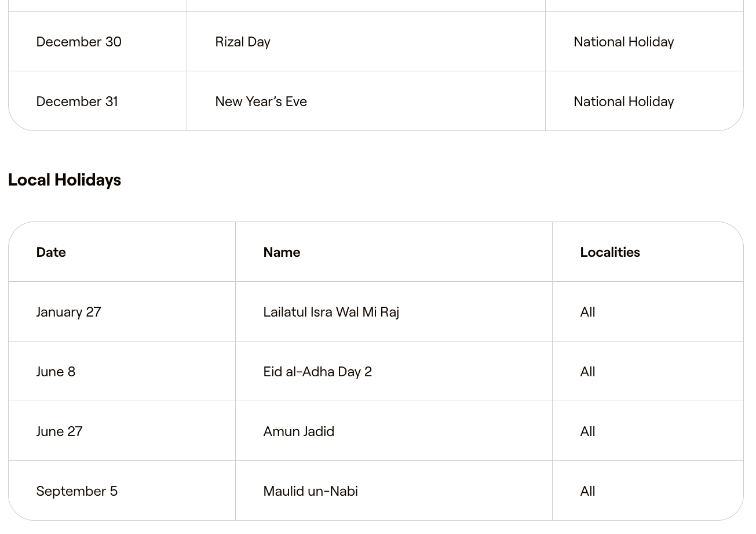
Task: Click the Local Holidays heading
Action: point(64,180)
